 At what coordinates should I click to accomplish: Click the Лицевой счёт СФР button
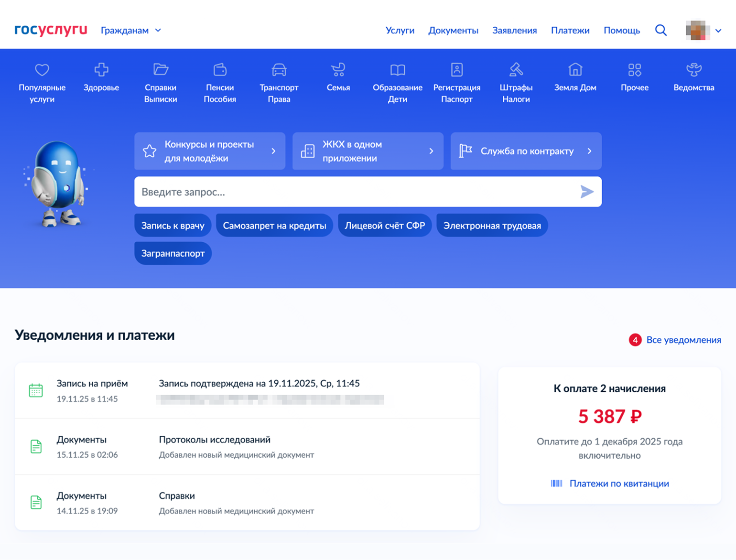pos(385,226)
